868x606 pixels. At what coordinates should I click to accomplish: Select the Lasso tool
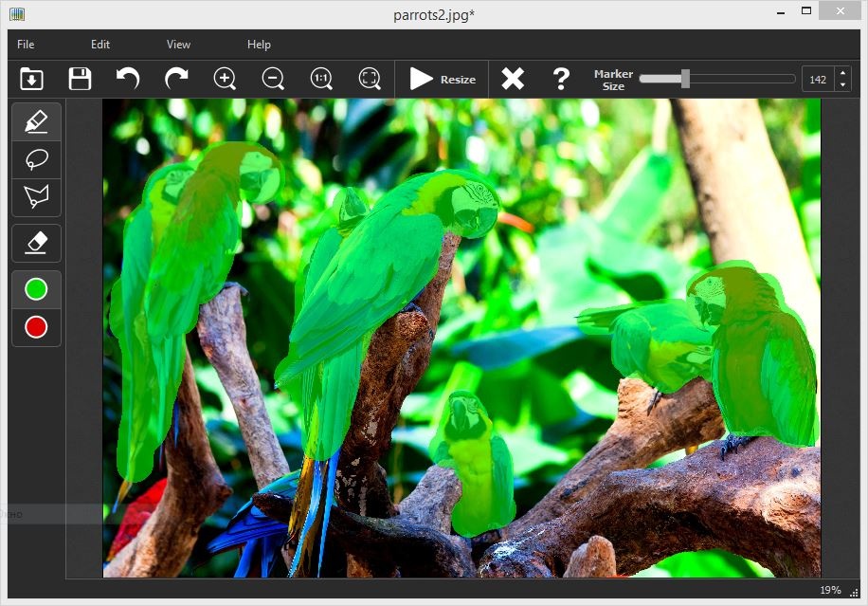[36, 159]
